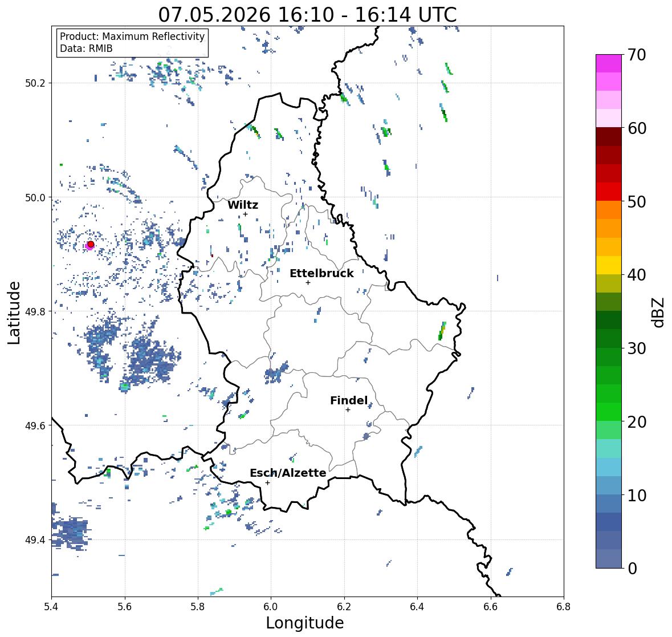Click the Esch/Alzette station cross marker

click(267, 482)
